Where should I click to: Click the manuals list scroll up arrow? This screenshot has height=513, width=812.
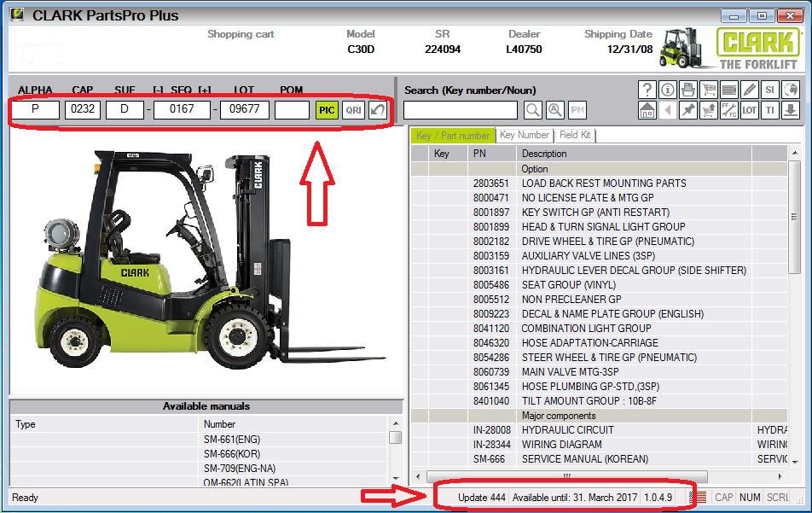coord(396,424)
